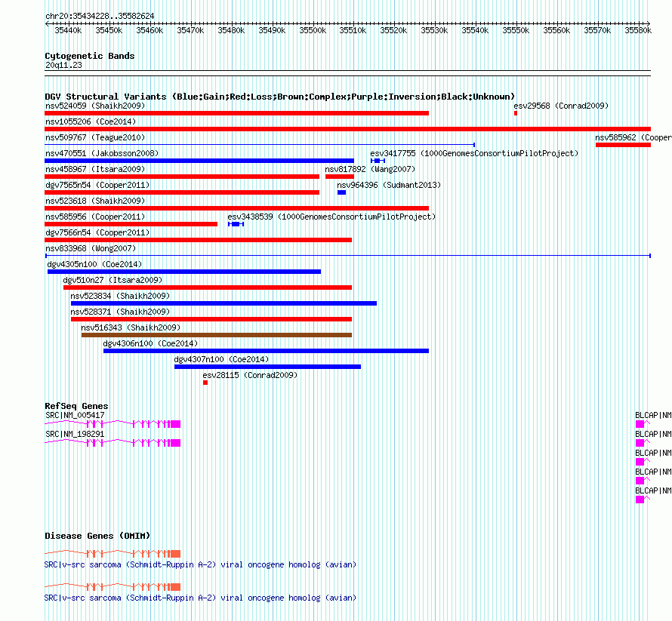The width and height of the screenshot is (672, 621).
Task: Click the RefSeq Genes track title
Action: coord(76,406)
